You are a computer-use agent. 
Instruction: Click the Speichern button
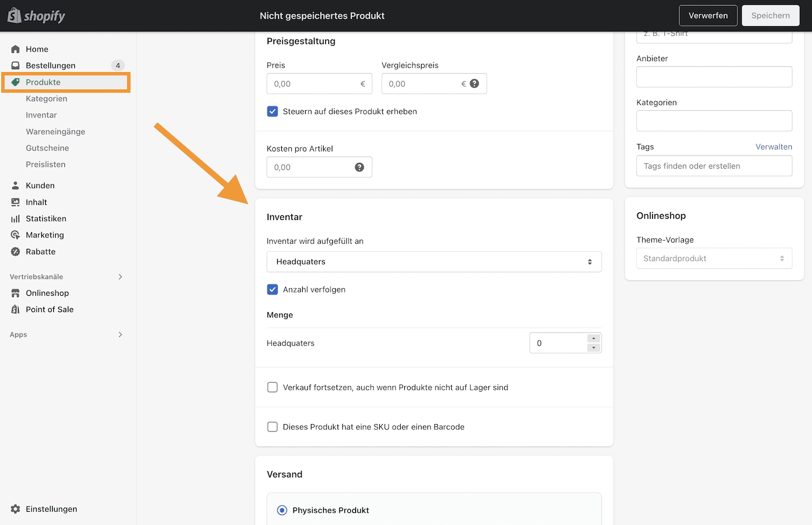771,16
